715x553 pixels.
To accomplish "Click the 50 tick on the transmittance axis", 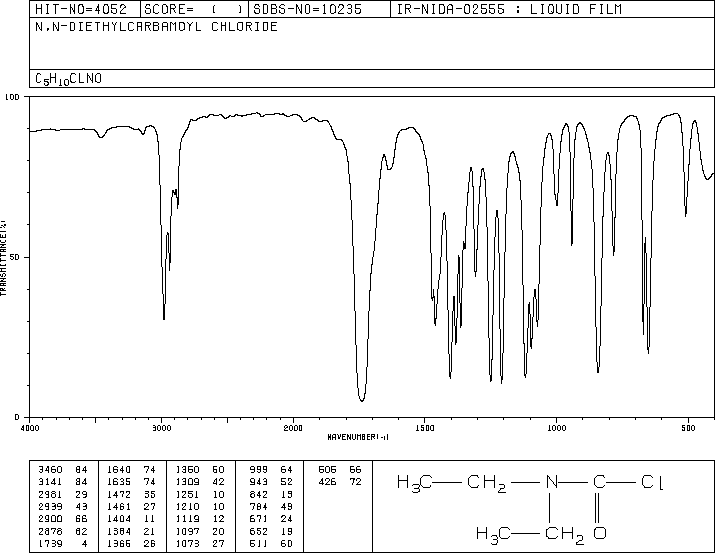I will tap(15, 257).
